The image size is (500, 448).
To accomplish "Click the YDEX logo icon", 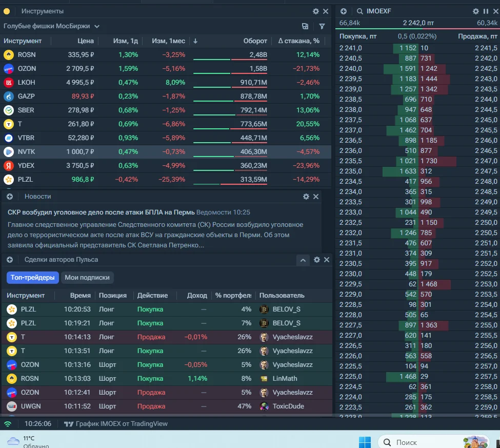I will 9,166.
